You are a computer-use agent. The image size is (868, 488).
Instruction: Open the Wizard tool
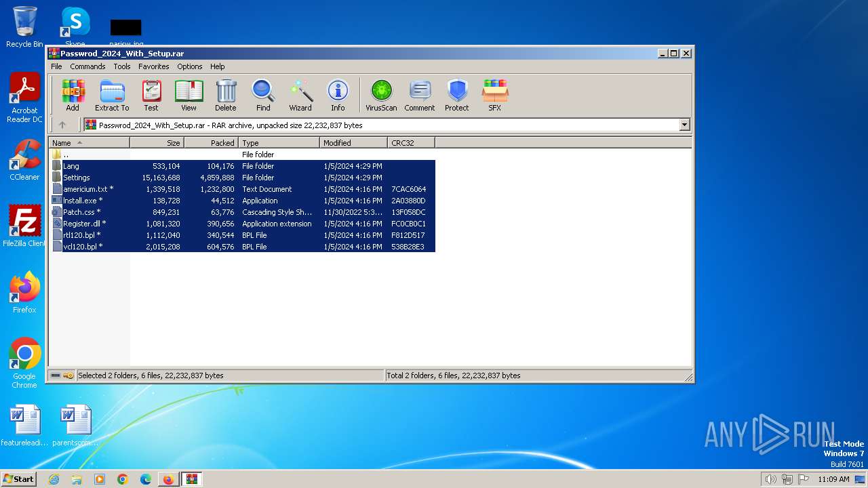(300, 95)
